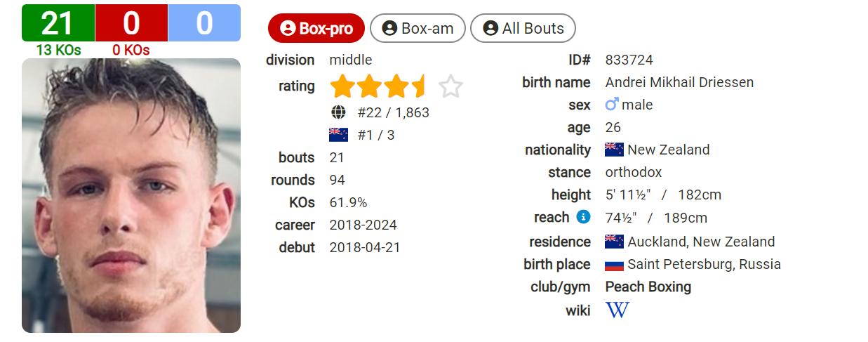Click the New Zealand flag beside residence
This screenshot has height=342, width=868.
coord(614,242)
